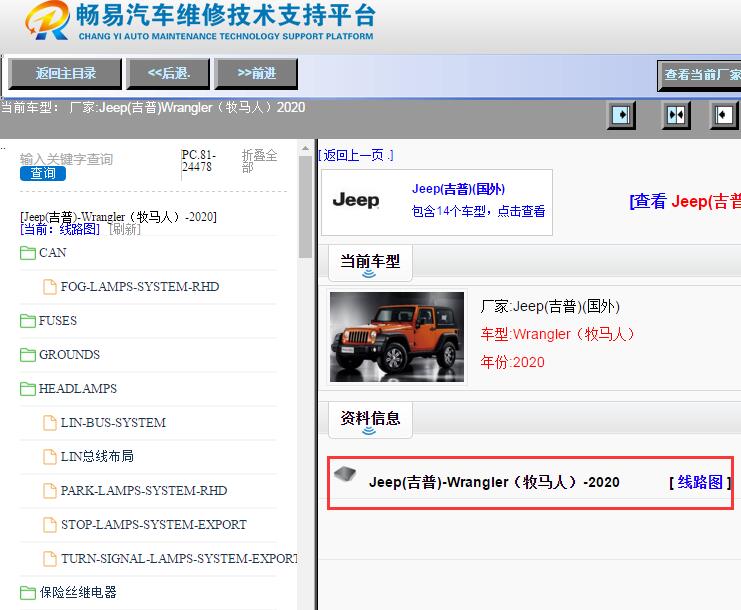Open STOP-LAMPS-SYSTEM-EXPORT document
741x610 pixels.
pyautogui.click(x=154, y=525)
